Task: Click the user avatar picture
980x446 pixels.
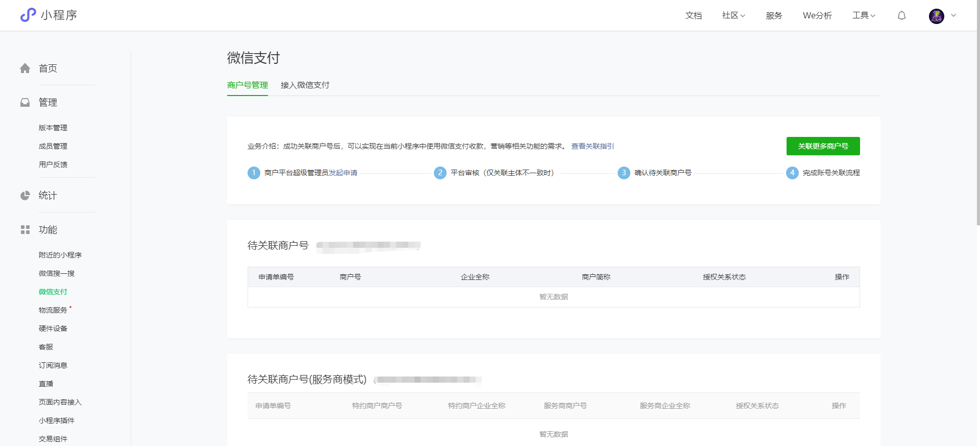Action: pos(937,16)
